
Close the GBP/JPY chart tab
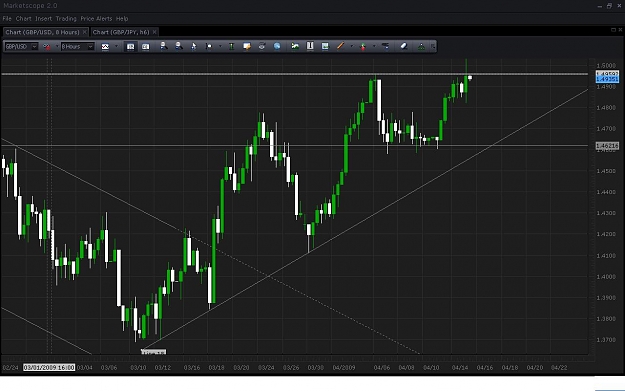pos(154,32)
